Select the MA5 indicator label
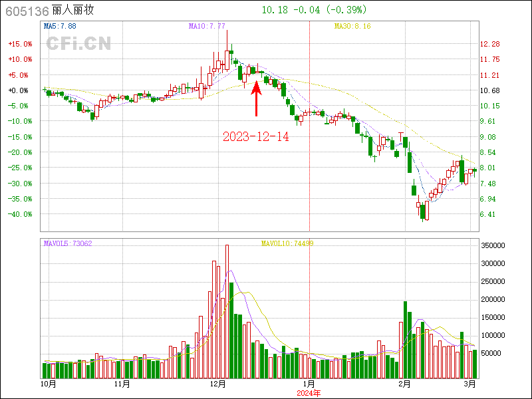This screenshot has height=399, width=532. 60,26
